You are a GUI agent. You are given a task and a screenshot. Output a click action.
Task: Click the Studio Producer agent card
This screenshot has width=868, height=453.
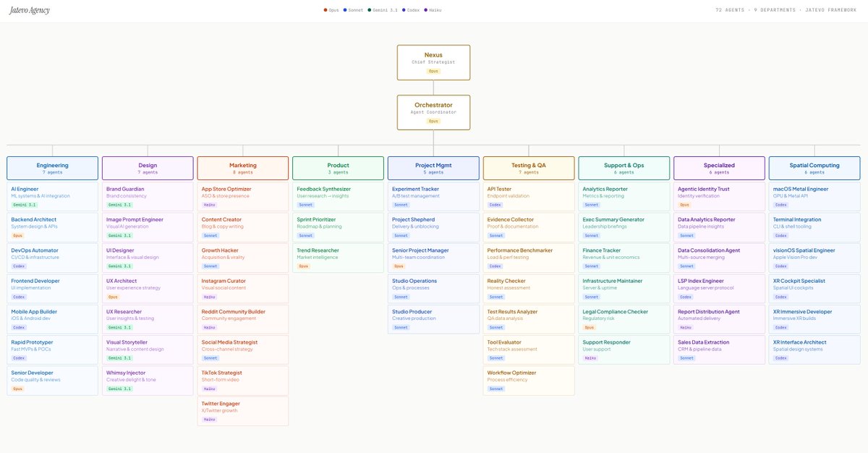coord(433,319)
